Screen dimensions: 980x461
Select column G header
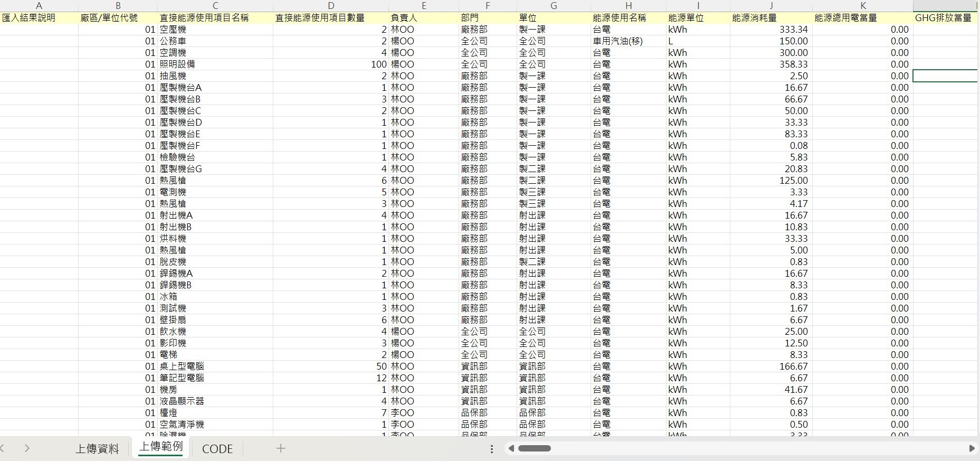pos(554,6)
